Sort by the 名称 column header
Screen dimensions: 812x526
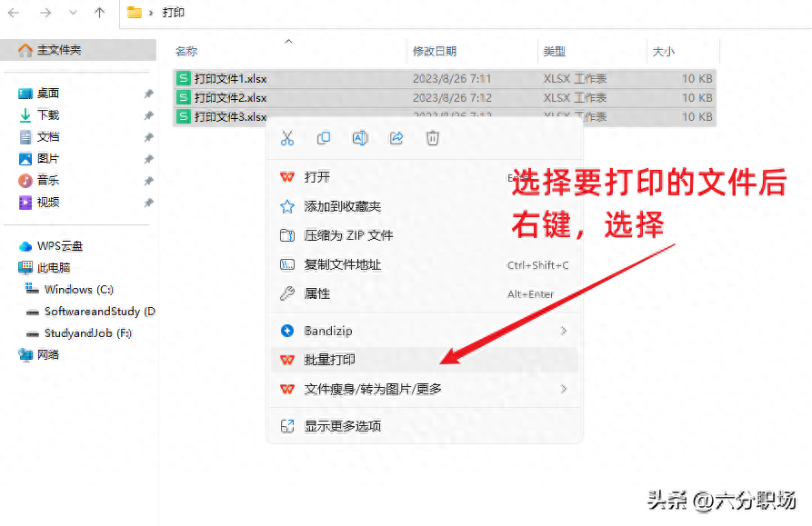186,51
